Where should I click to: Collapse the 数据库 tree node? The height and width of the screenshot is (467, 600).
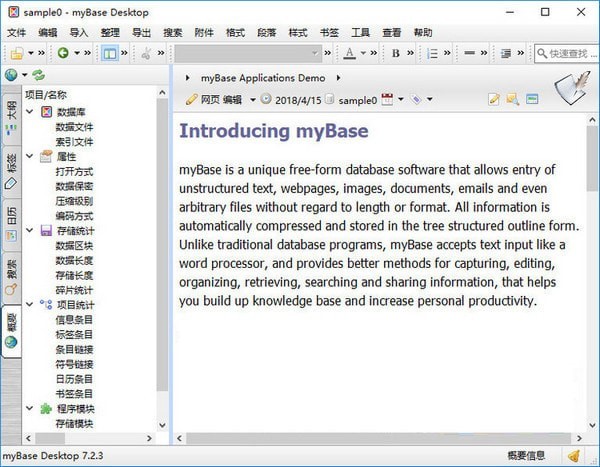click(30, 112)
